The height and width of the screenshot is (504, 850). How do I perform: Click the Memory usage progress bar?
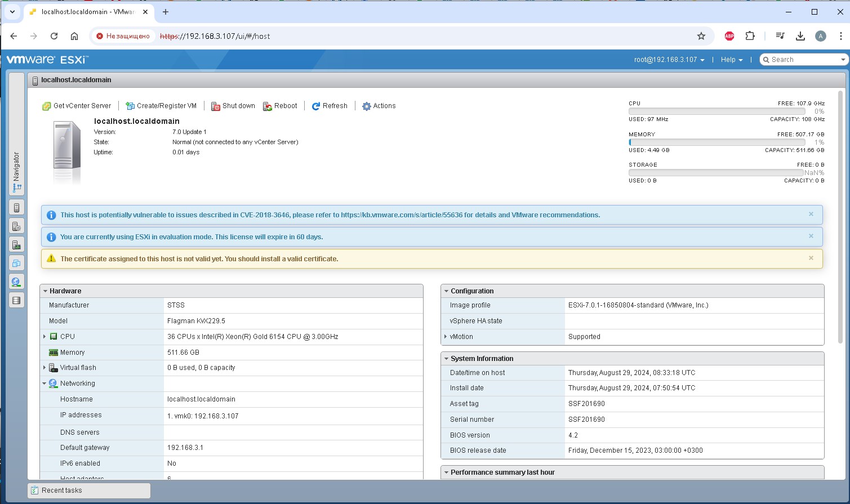pyautogui.click(x=717, y=142)
